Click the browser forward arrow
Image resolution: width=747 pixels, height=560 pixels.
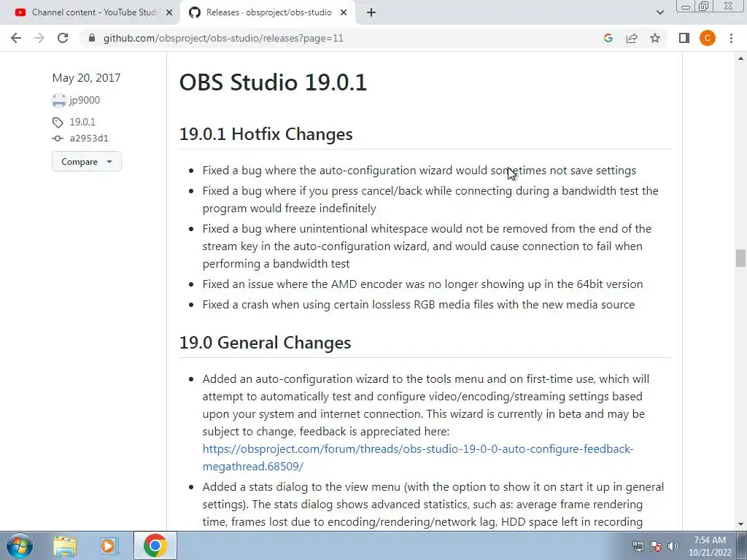[39, 38]
